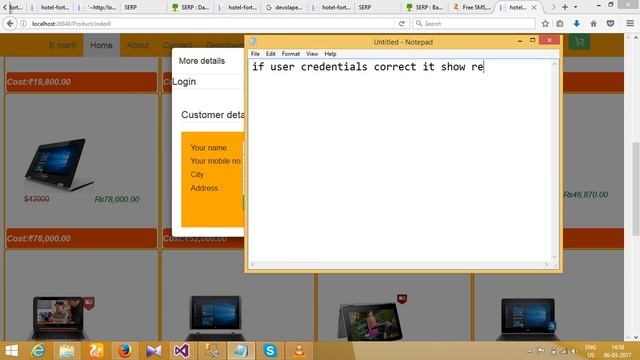The width and height of the screenshot is (640, 360).
Task: Select the Home nav item
Action: click(x=101, y=45)
